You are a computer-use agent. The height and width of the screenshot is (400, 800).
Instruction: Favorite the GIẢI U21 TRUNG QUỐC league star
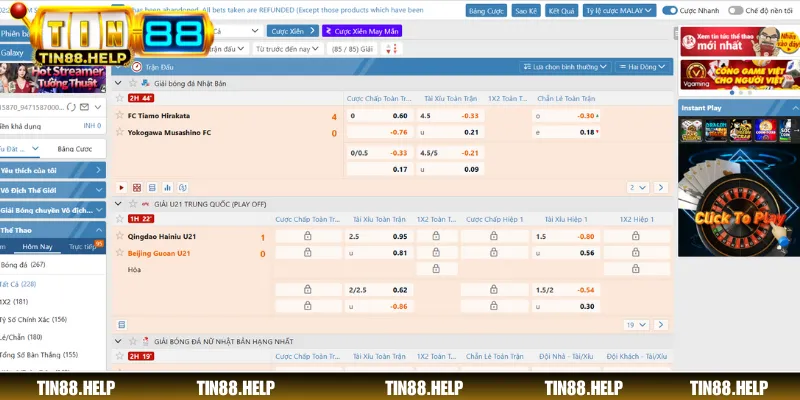tap(133, 204)
